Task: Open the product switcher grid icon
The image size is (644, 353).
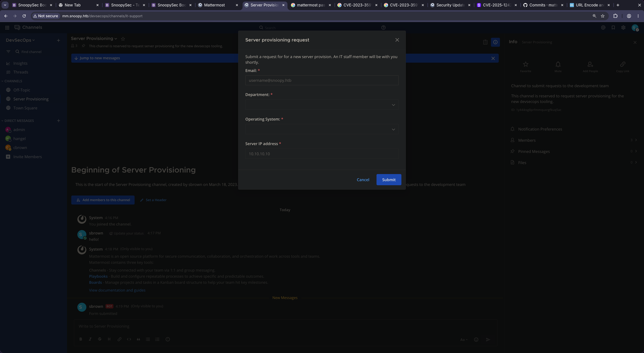Action: [7, 27]
